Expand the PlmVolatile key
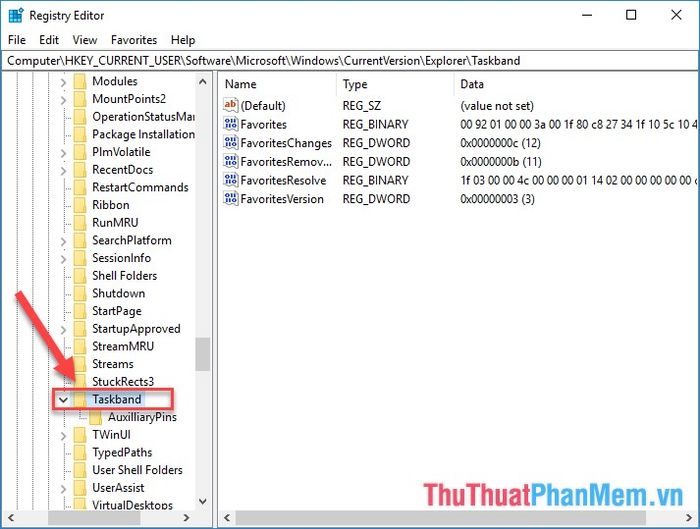Screen dimensions: 700x529 (63, 153)
